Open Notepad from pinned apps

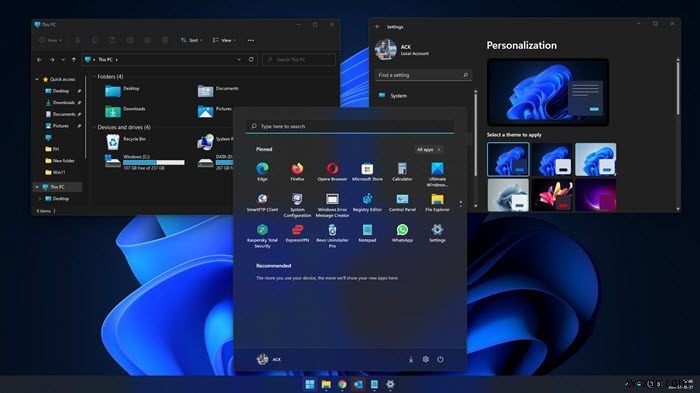pyautogui.click(x=367, y=233)
